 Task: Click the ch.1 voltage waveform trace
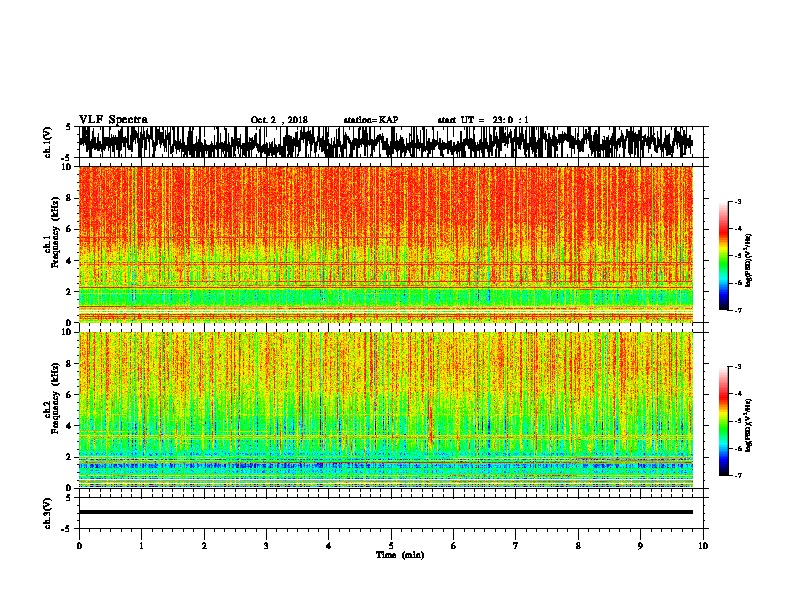(x=385, y=142)
